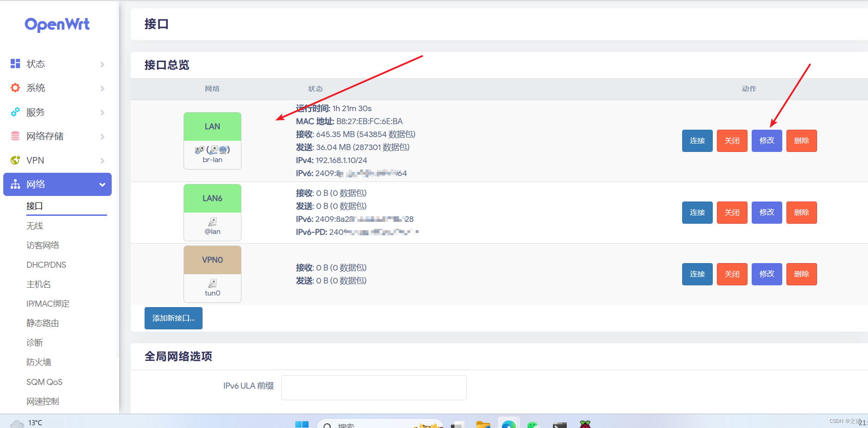This screenshot has width=868, height=428.
Task: Open the 网络存储 sidebar menu
Action: point(57,136)
